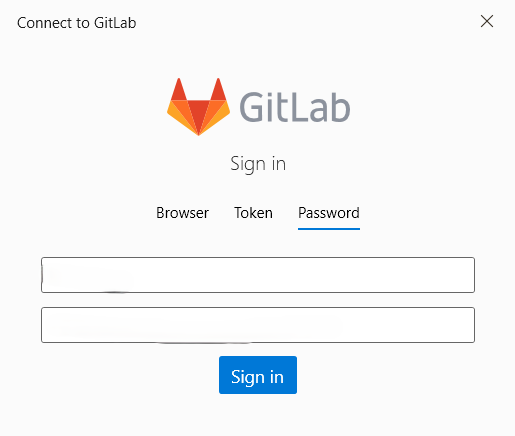Click the fox head icon beside GitLab
Viewport: 515px width, 436px height.
pyautogui.click(x=198, y=107)
